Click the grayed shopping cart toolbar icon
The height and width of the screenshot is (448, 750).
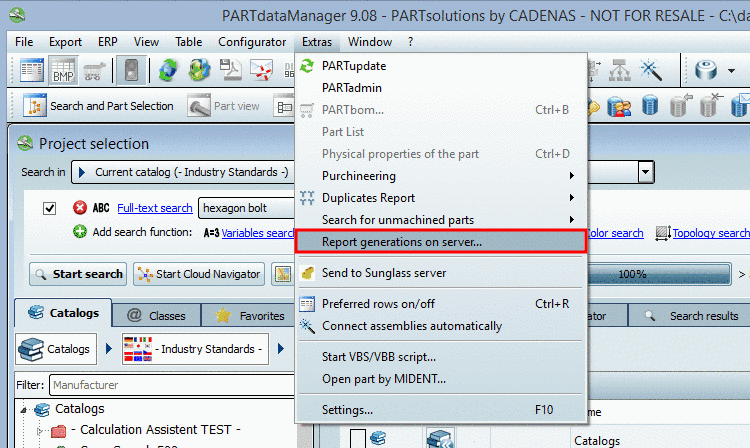[x=94, y=71]
